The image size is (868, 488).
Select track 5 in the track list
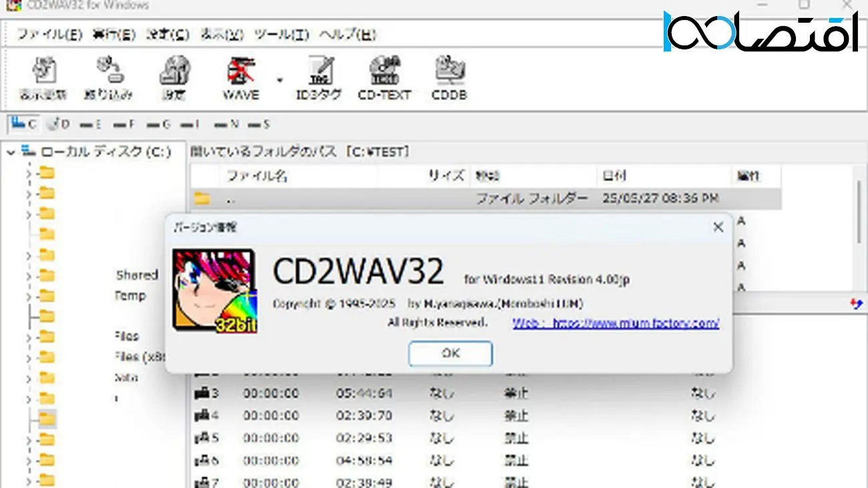(206, 439)
